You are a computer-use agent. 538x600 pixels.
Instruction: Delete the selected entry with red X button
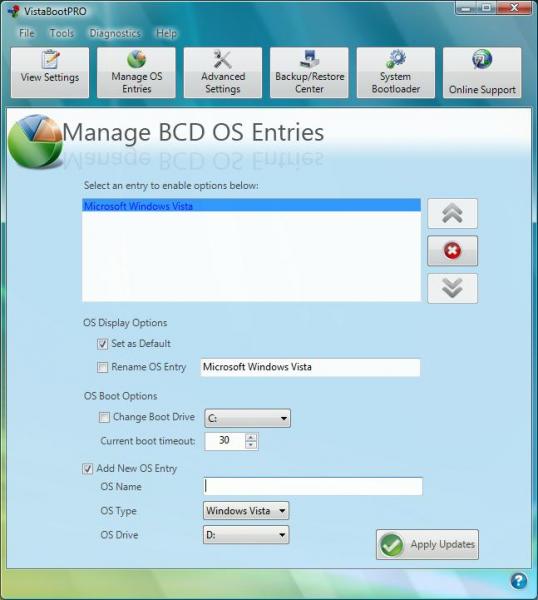(452, 251)
